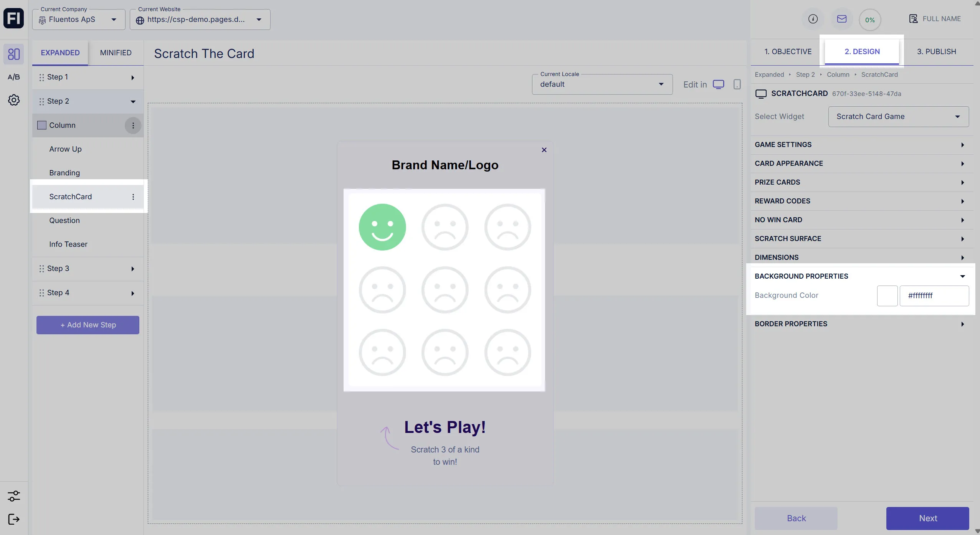Switch editing to desktop view
Screen dimensions: 980x535
coord(719,84)
